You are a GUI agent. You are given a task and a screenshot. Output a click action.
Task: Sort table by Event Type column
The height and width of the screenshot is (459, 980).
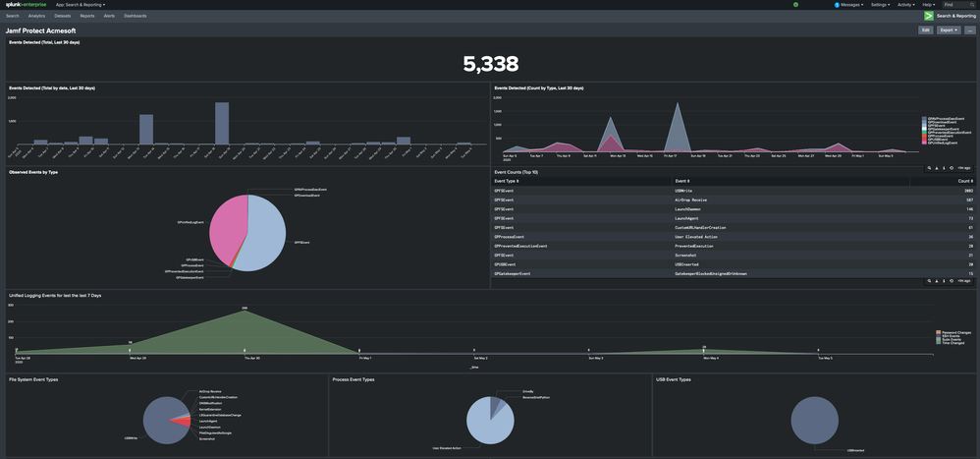507,181
